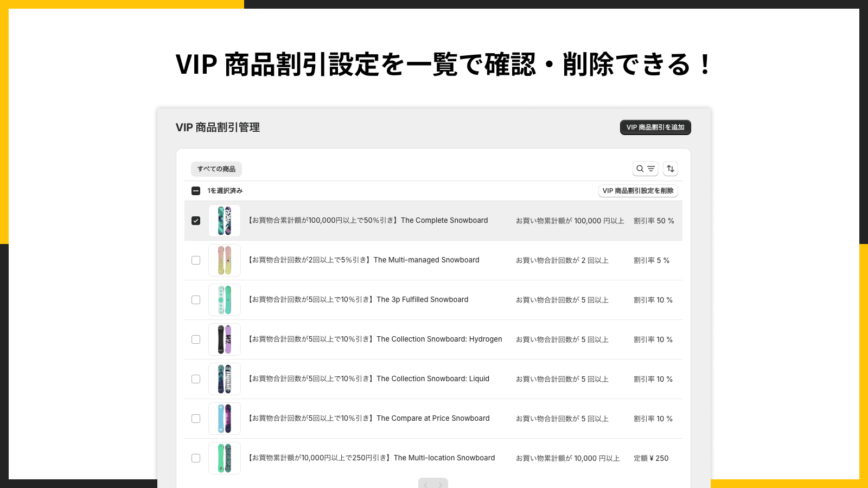Switch to the すべての商品 tab
Viewport: 868px width, 488px height.
[216, 169]
